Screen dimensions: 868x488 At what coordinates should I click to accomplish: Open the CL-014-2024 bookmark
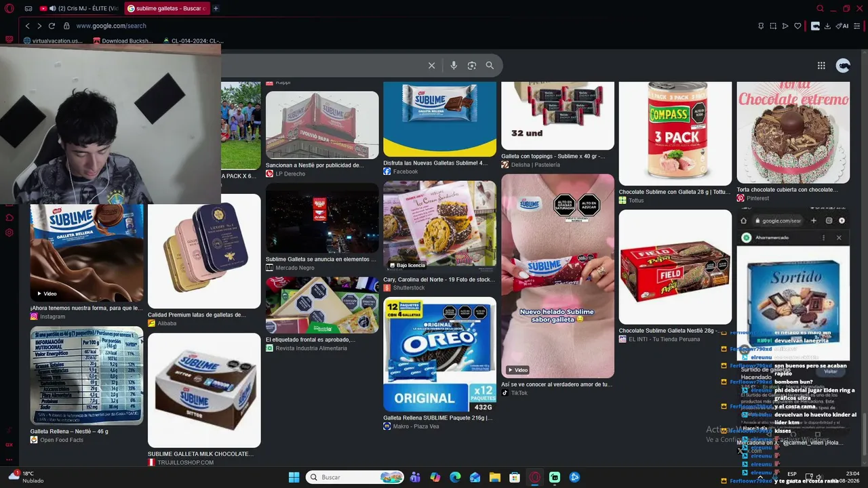[193, 41]
